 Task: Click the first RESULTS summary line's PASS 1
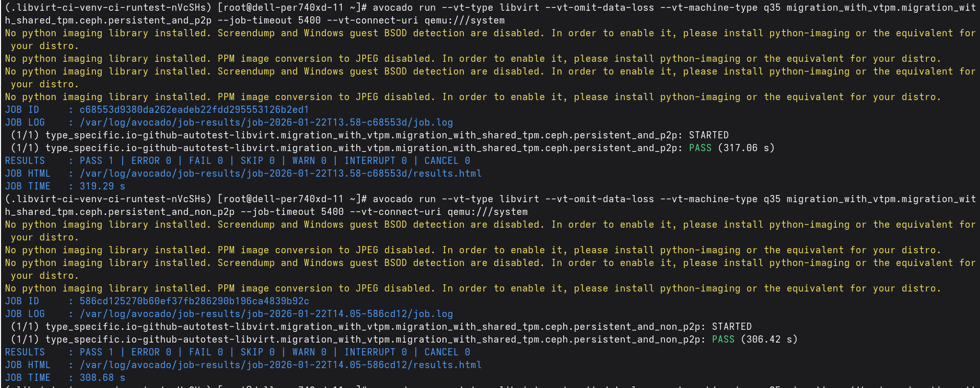(x=96, y=161)
